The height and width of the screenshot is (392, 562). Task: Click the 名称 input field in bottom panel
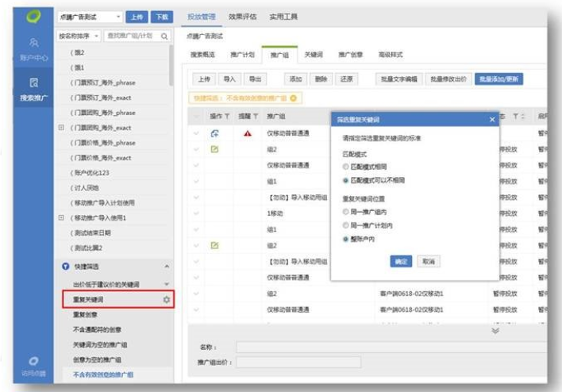(x=391, y=348)
